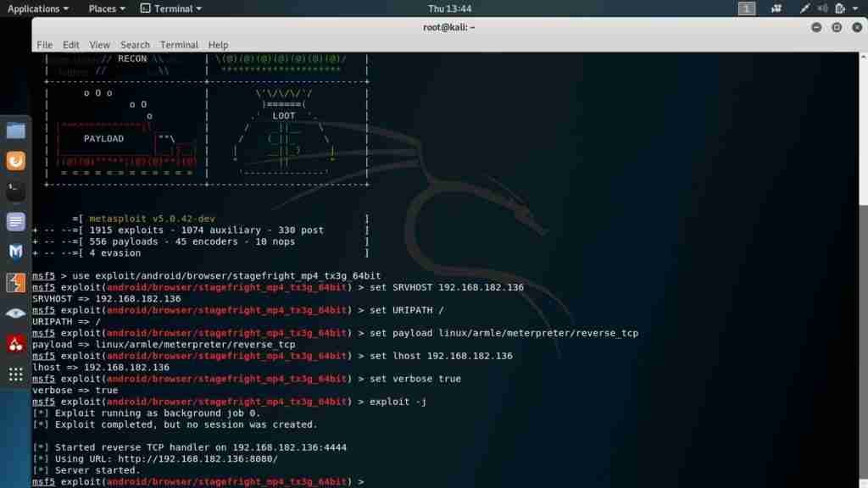The height and width of the screenshot is (488, 868).
Task: Open the Search menu
Action: coord(135,45)
